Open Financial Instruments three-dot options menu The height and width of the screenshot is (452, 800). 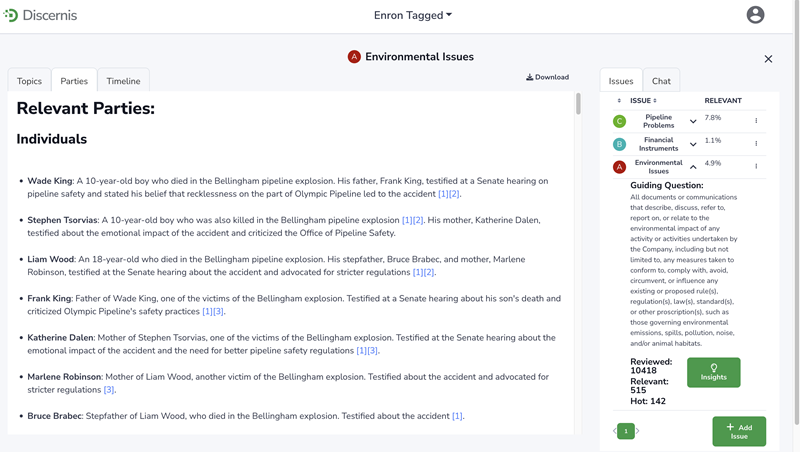click(756, 144)
